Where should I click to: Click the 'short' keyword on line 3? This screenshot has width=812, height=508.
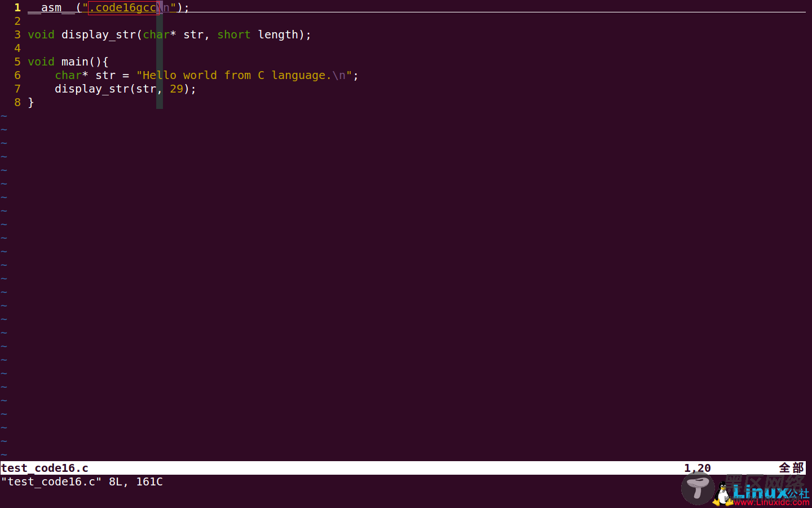pyautogui.click(x=234, y=35)
